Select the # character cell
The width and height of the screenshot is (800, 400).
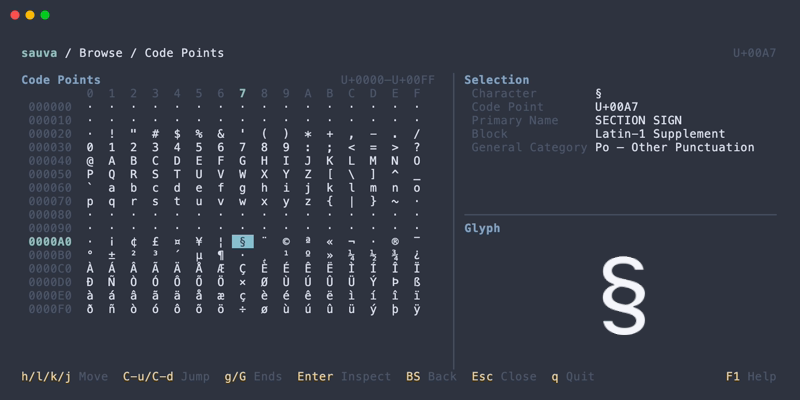(155, 134)
